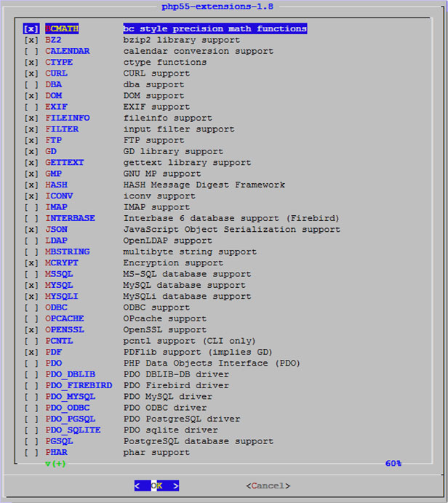
Task: Select the PDO_DBLIB option label
Action: coord(71,374)
